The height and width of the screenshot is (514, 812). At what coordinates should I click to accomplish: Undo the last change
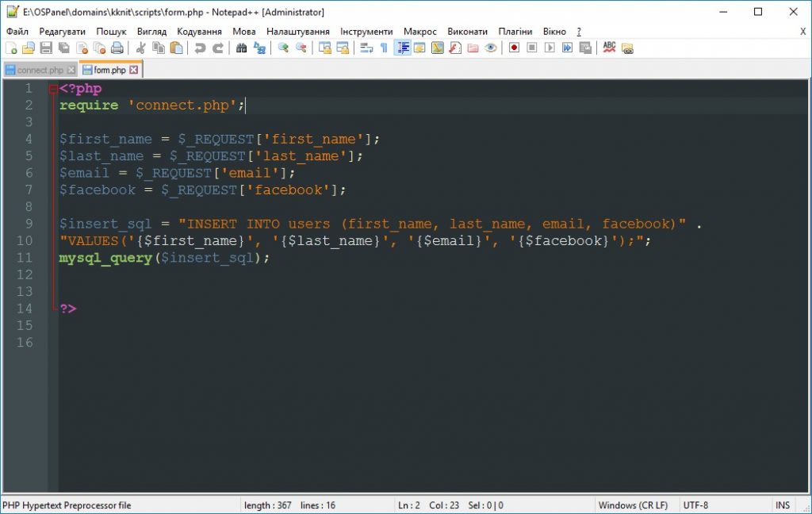point(199,48)
